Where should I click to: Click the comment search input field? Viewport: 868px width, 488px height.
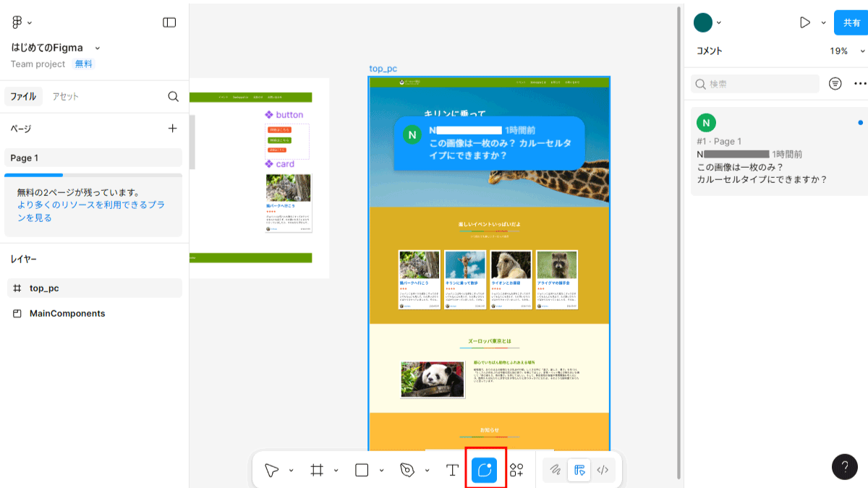755,84
